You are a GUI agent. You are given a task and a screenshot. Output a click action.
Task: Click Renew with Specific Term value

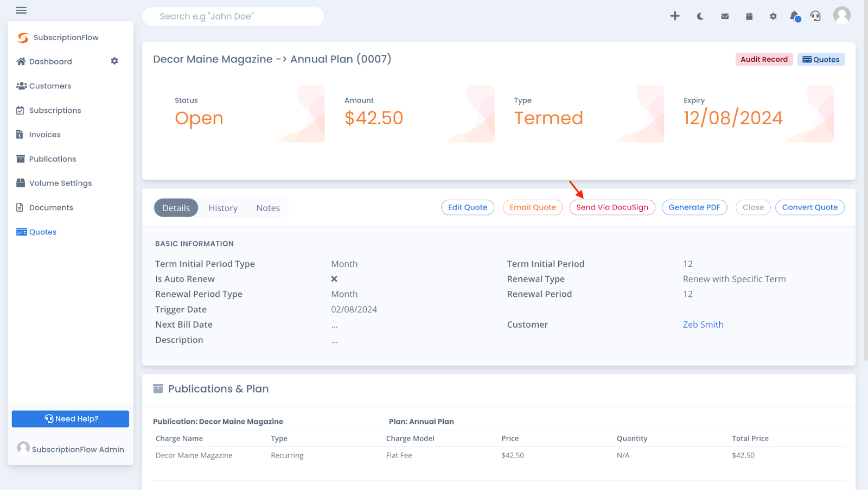click(x=734, y=279)
